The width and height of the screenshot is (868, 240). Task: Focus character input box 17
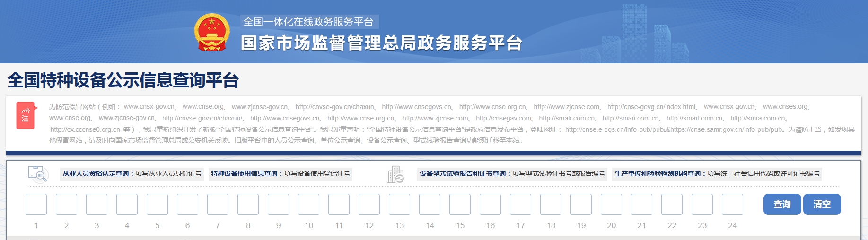520,204
